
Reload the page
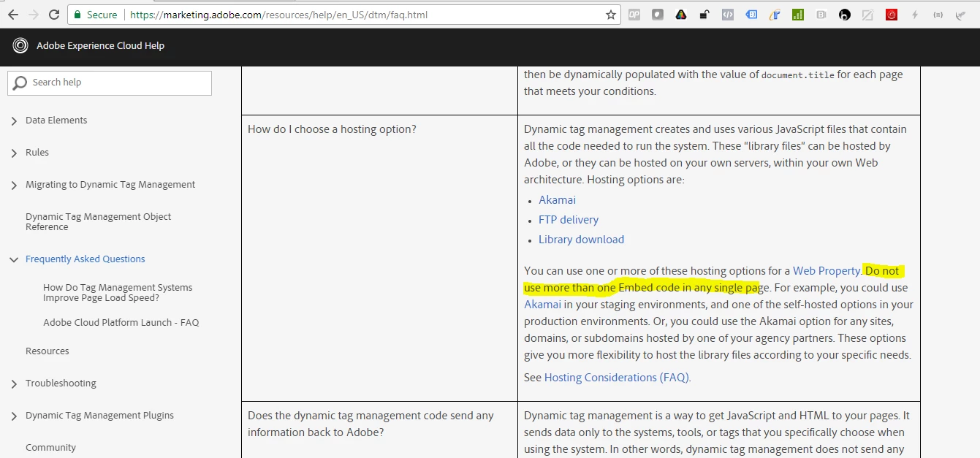[54, 15]
